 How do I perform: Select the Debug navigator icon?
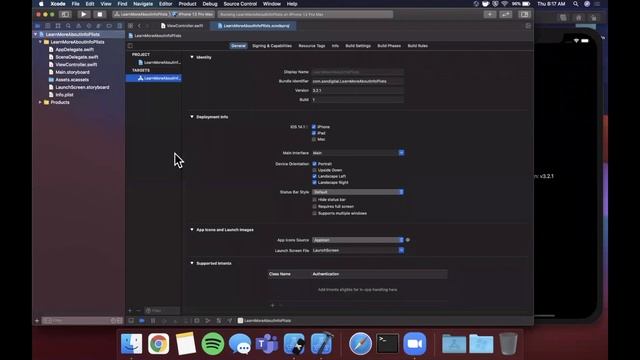click(99, 26)
